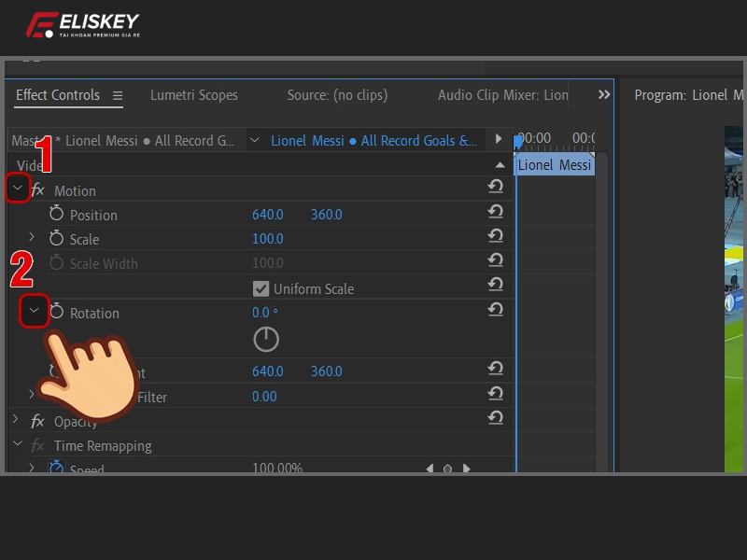Click the Scale stopwatch icon
Screen dimensions: 747x560
point(56,239)
